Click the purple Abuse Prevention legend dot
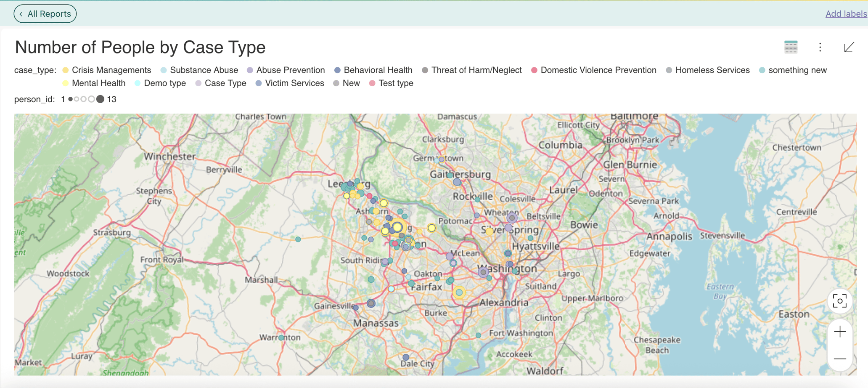Viewport: 868px width, 388px height. [250, 70]
